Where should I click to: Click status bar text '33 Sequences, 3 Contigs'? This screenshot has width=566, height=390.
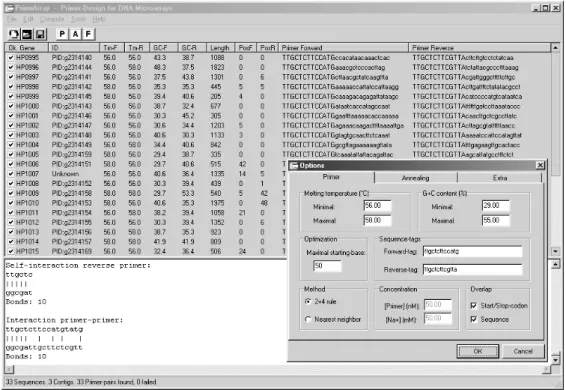click(x=39, y=382)
